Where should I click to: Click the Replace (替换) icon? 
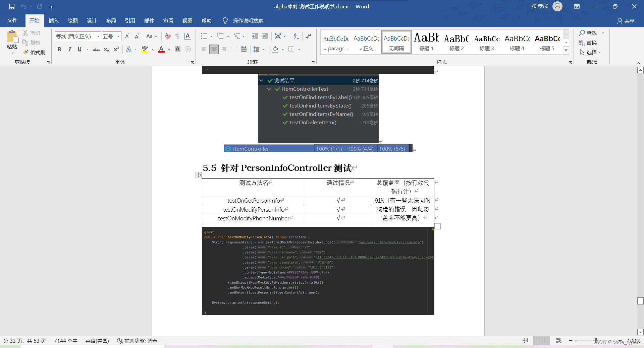(582, 43)
